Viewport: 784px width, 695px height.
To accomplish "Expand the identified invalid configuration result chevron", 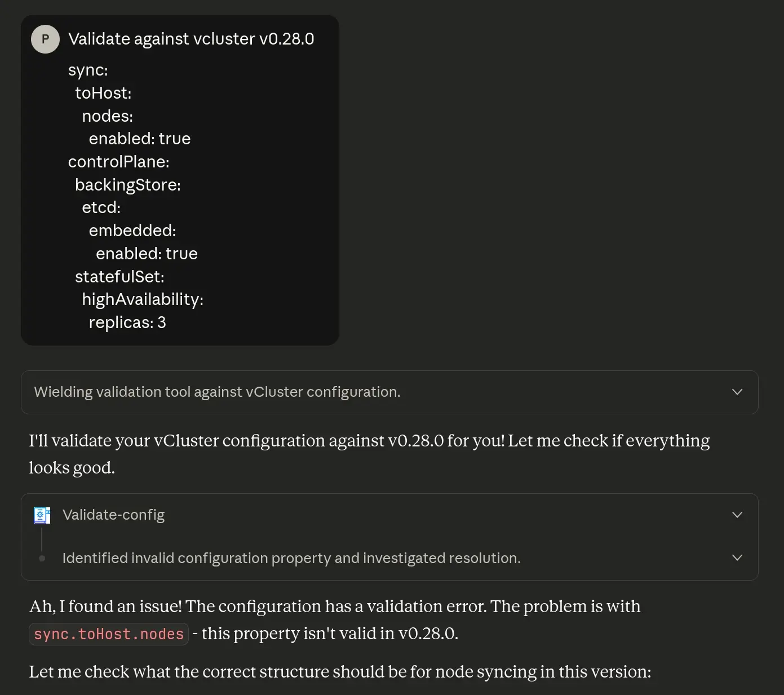I will 737,557.
